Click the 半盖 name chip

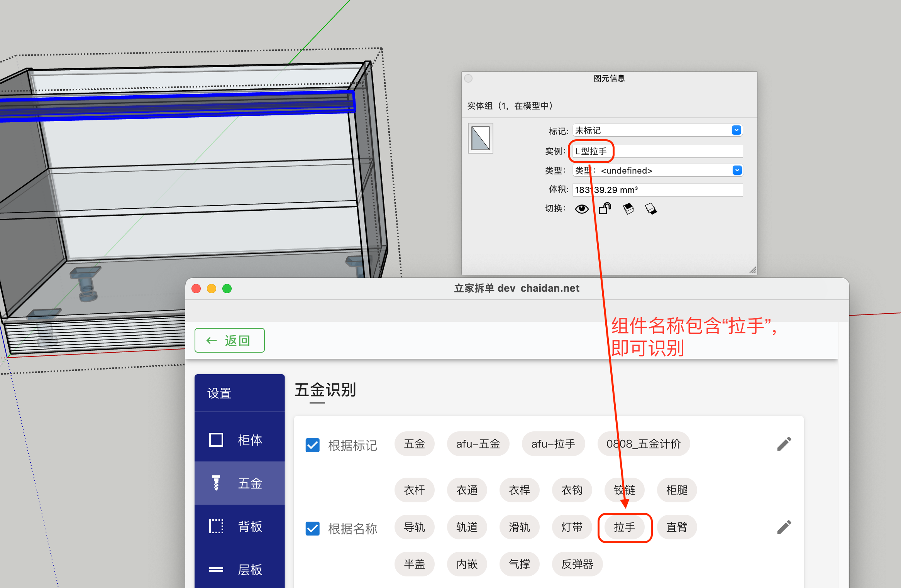pos(414,564)
